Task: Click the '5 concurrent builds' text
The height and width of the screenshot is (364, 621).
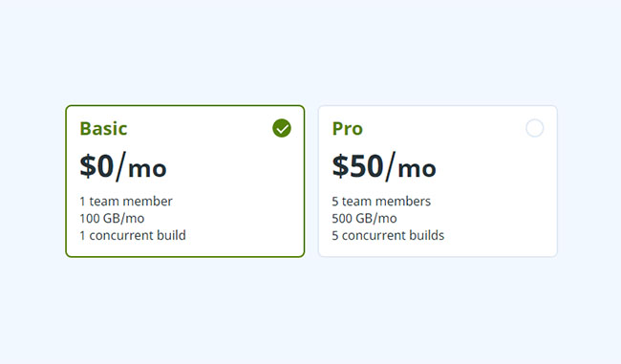Action: (388, 235)
